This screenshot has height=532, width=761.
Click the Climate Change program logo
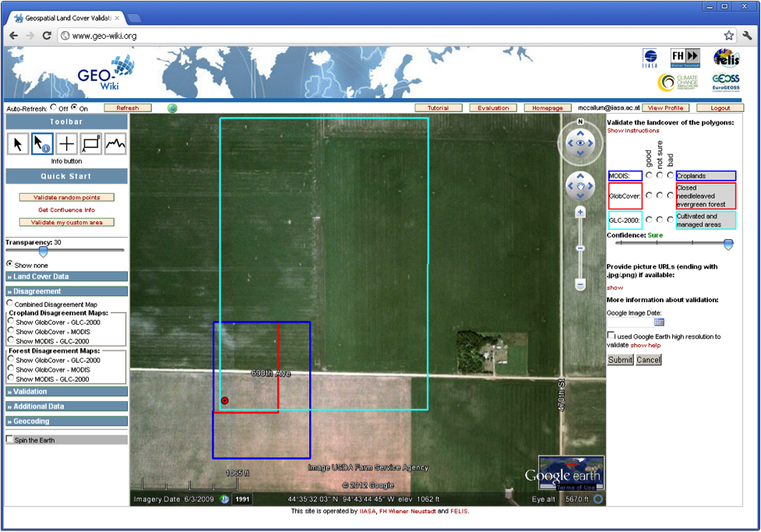pos(678,82)
